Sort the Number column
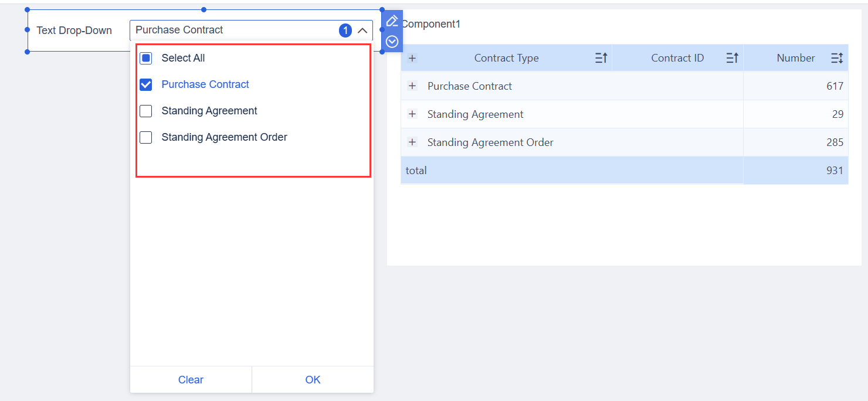The image size is (868, 401). (x=837, y=57)
